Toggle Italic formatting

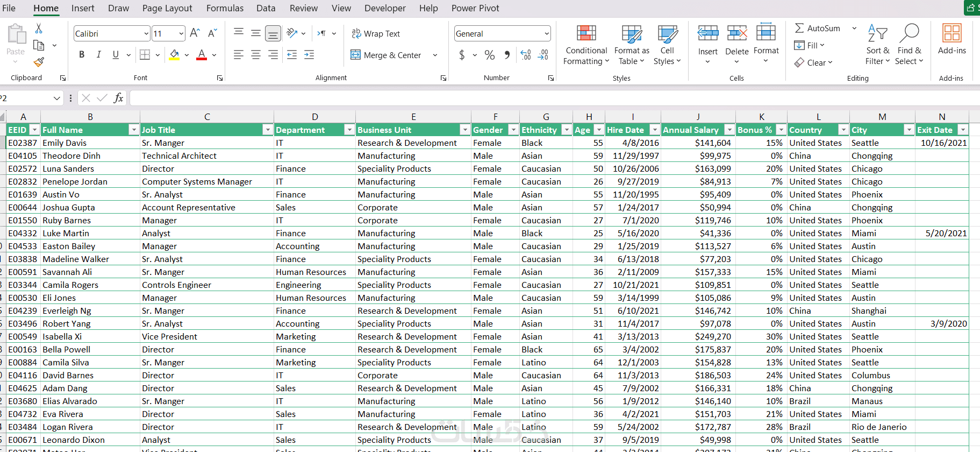coord(99,54)
